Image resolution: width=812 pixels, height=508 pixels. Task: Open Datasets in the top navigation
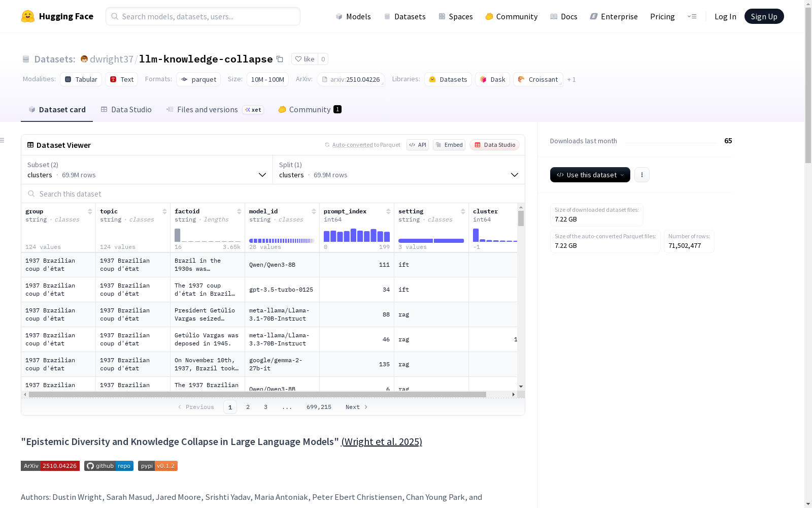click(x=404, y=16)
